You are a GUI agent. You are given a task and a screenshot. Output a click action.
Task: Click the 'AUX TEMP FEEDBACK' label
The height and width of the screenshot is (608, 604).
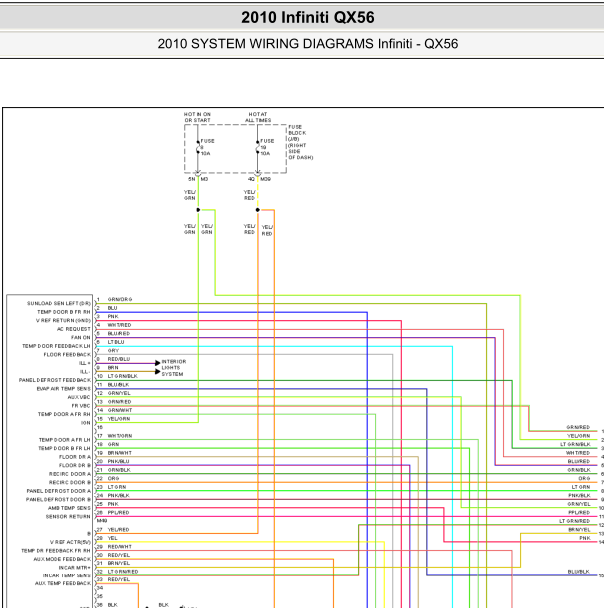click(63, 583)
